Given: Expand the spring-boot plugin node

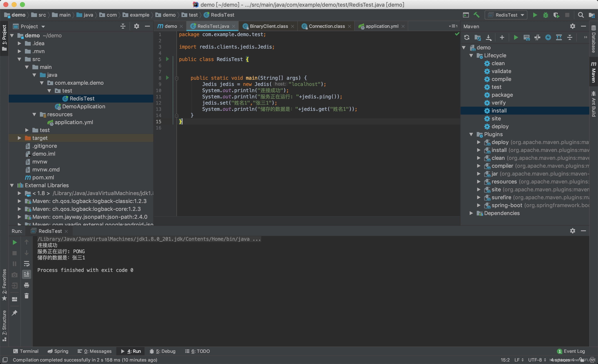Looking at the screenshot, I should (x=479, y=205).
